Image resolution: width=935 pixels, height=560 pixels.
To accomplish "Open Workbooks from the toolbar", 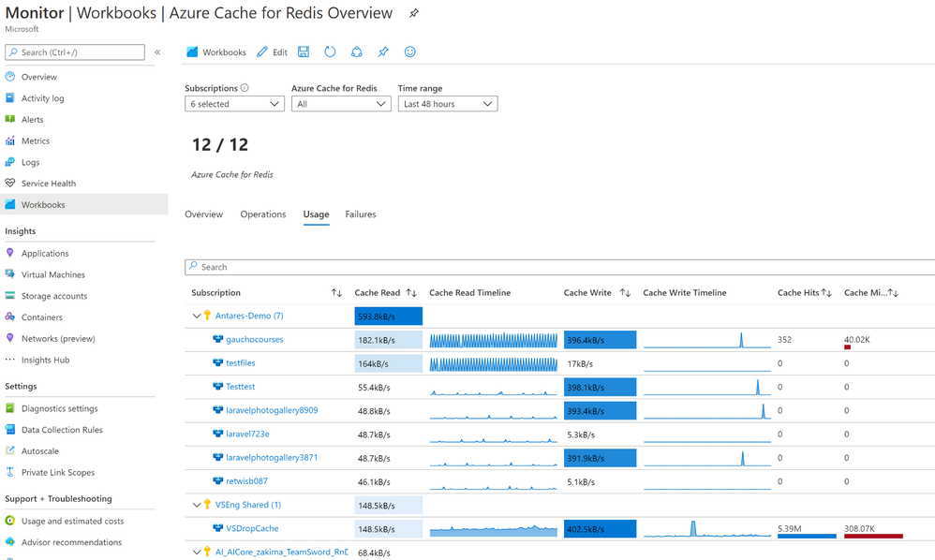I will tap(215, 52).
